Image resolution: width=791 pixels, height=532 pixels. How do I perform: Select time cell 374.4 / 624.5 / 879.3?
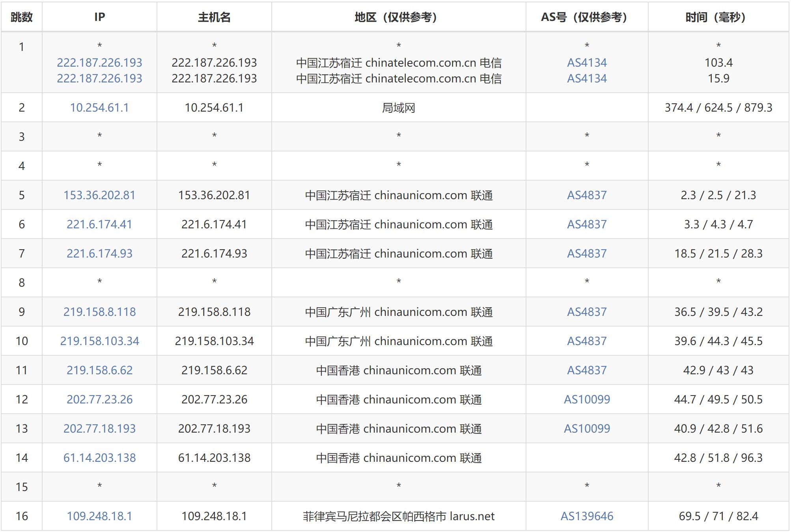coord(718,108)
